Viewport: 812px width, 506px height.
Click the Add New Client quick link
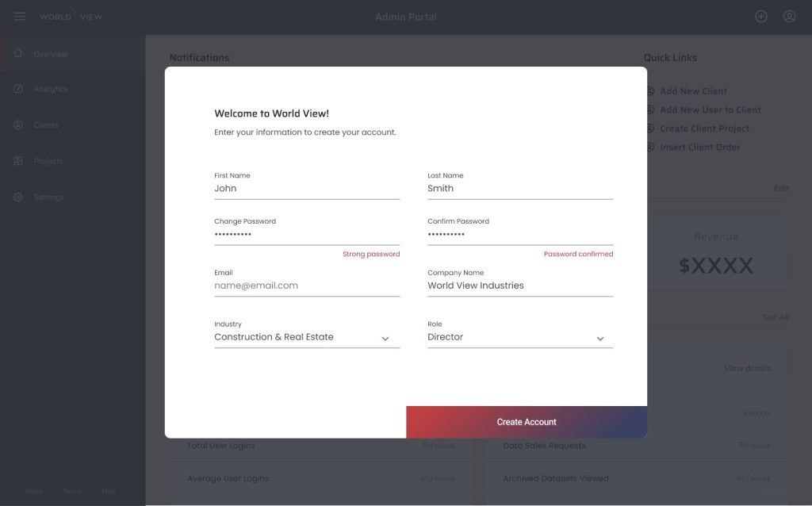coord(693,91)
